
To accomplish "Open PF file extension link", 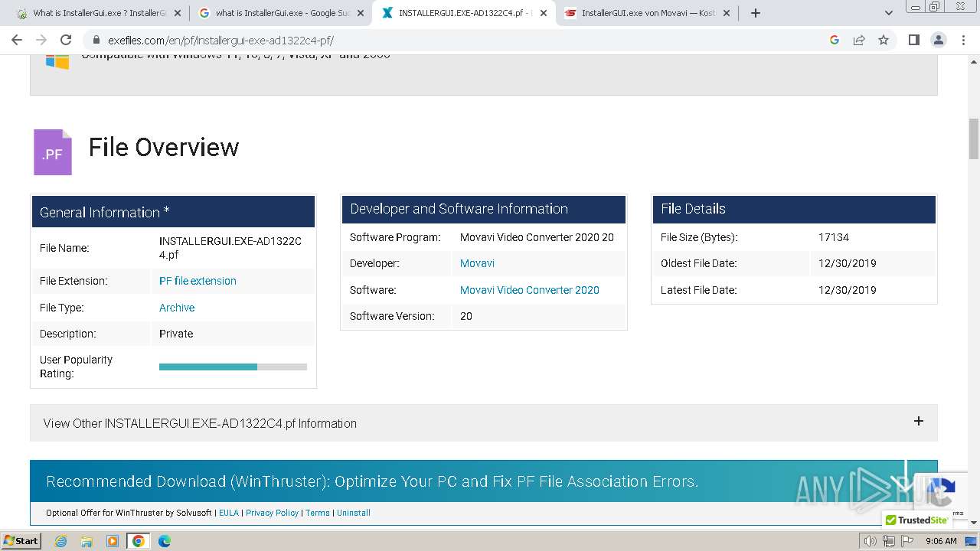I will point(198,281).
